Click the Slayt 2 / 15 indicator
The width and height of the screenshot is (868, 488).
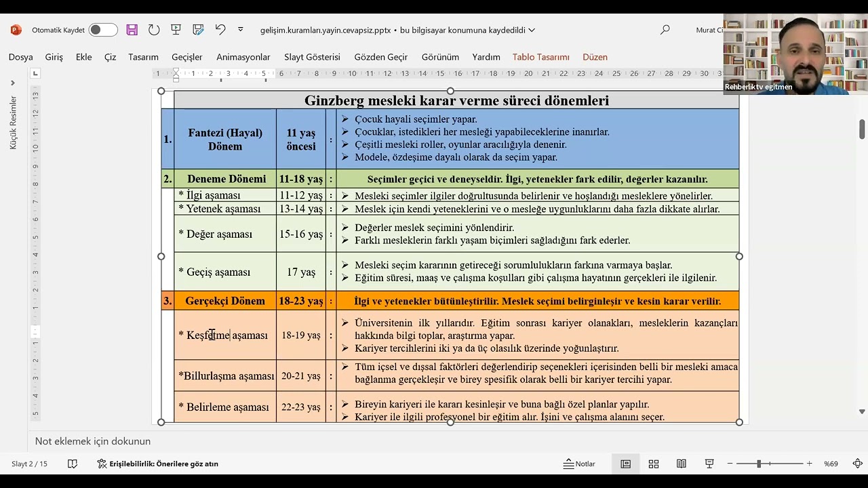29,464
